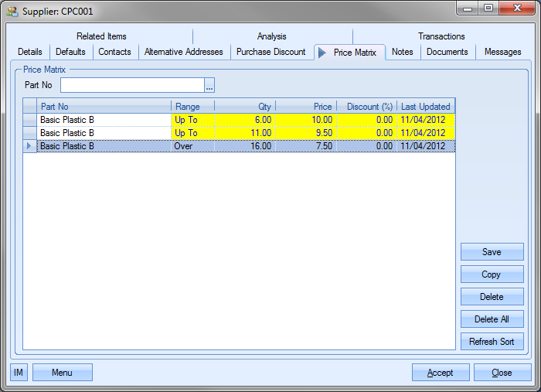Go to the Contacts tab
541x392 pixels.
[114, 52]
